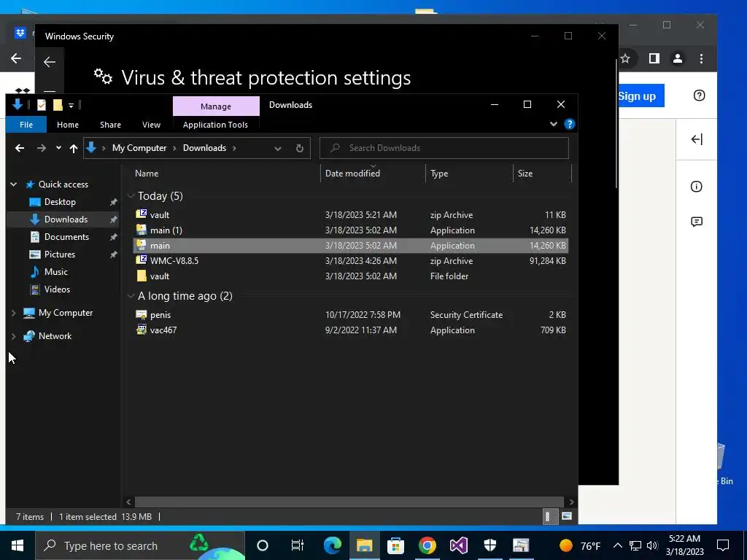The image size is (747, 560).
Task: Open Videos in navigation pane
Action: (57, 289)
